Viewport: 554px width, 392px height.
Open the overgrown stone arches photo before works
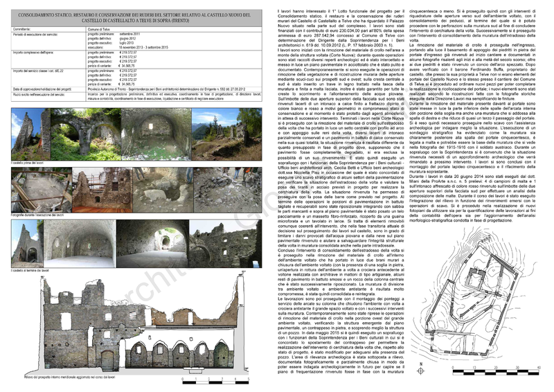coord(86,134)
